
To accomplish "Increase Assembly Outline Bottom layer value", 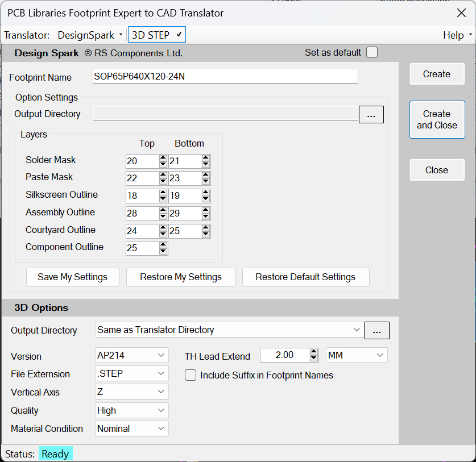I will (205, 210).
